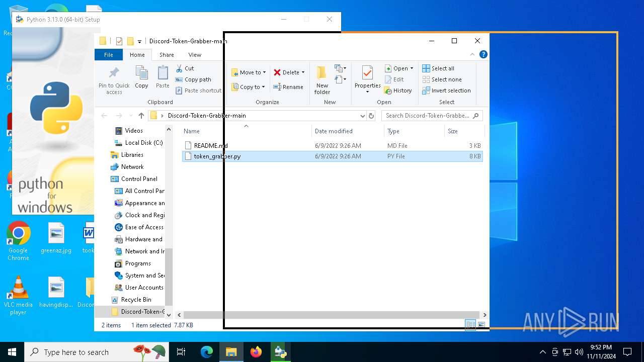Open the Properties of the selected file
The height and width of the screenshot is (362, 644).
pyautogui.click(x=367, y=79)
